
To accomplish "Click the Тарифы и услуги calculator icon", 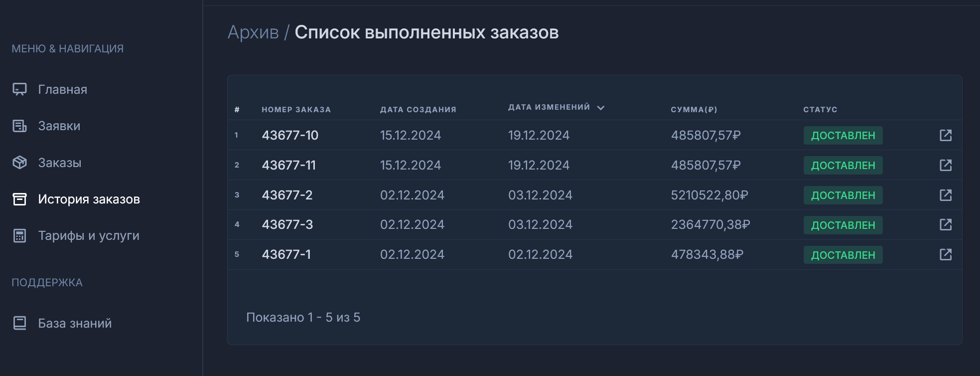I will click(19, 236).
